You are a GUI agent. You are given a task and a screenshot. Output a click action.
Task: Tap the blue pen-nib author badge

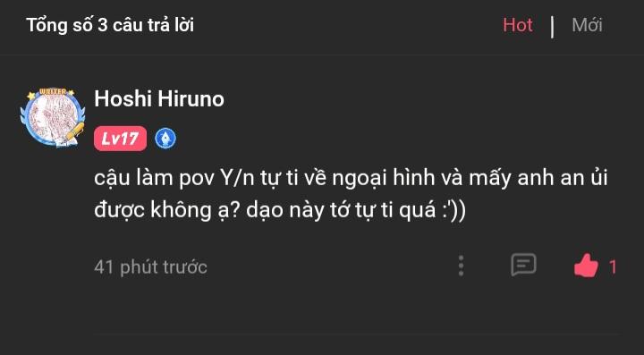[x=165, y=139]
